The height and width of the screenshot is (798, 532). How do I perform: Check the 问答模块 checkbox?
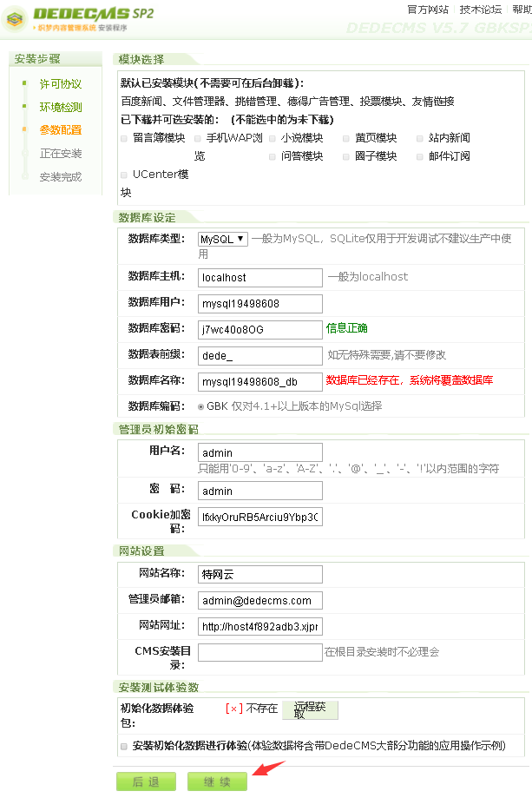273,157
